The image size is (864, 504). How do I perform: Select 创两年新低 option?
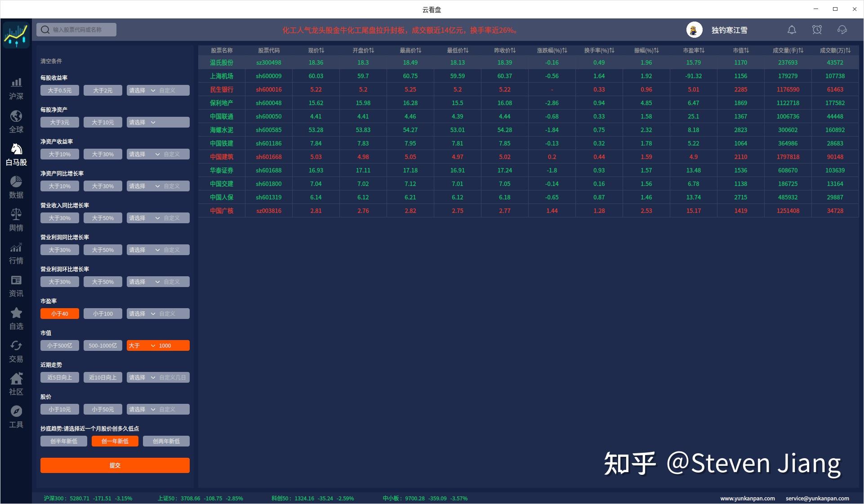[x=166, y=441]
